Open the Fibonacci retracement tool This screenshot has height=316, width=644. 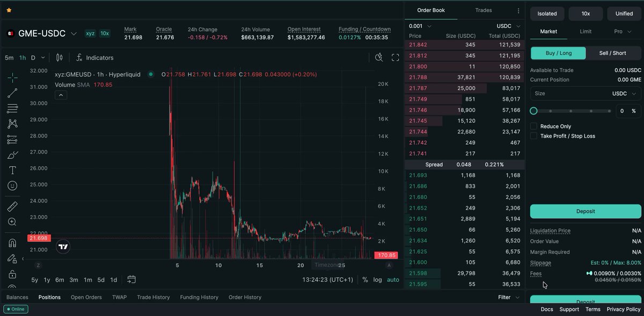coord(12,109)
